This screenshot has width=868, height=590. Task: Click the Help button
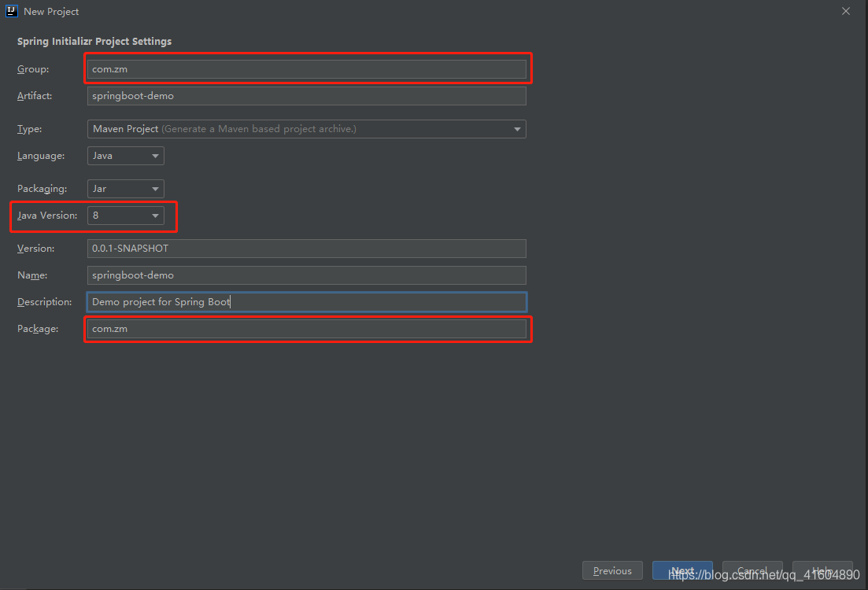click(x=822, y=570)
